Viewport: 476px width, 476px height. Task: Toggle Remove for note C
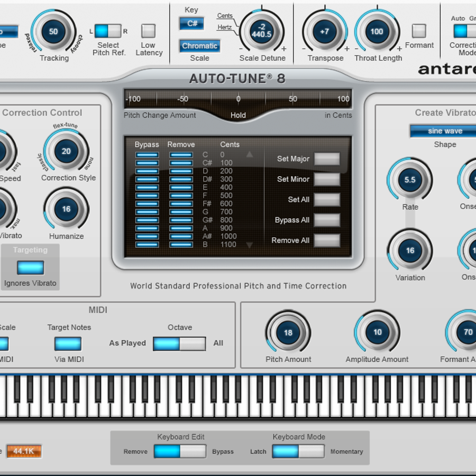pos(181,155)
